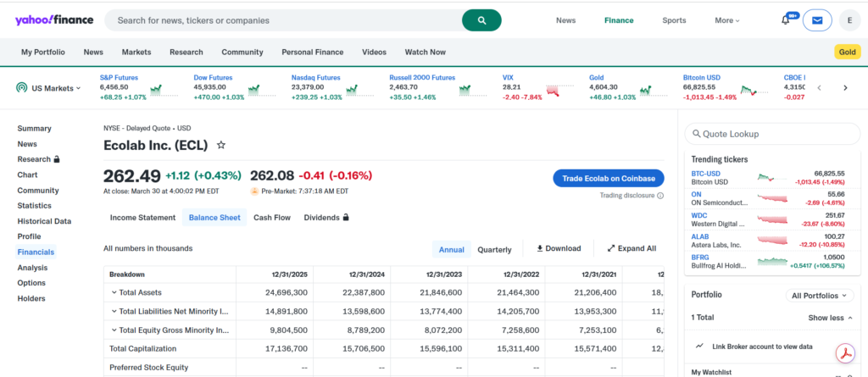This screenshot has height=377, width=868.
Task: Switch to Quarterly view
Action: [x=494, y=249]
